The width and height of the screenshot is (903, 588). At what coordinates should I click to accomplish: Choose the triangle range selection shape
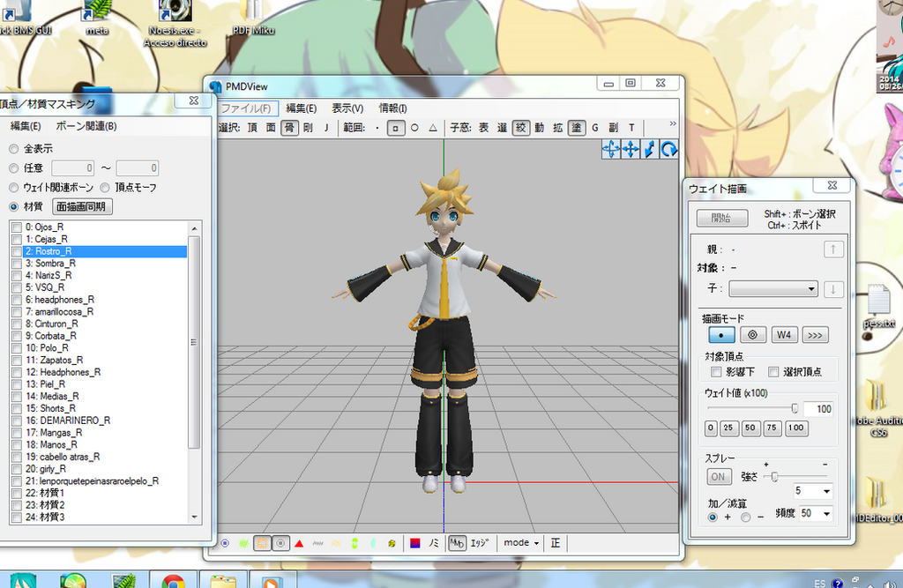click(x=433, y=128)
